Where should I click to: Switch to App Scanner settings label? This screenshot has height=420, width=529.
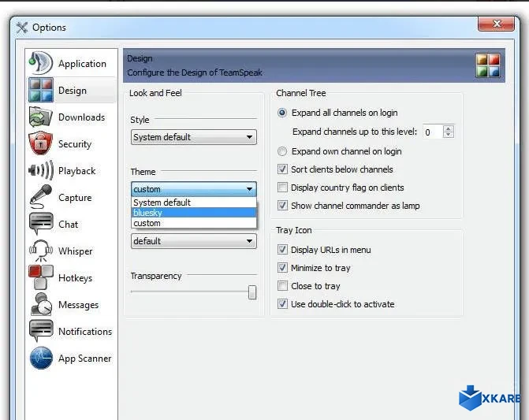[84, 359]
